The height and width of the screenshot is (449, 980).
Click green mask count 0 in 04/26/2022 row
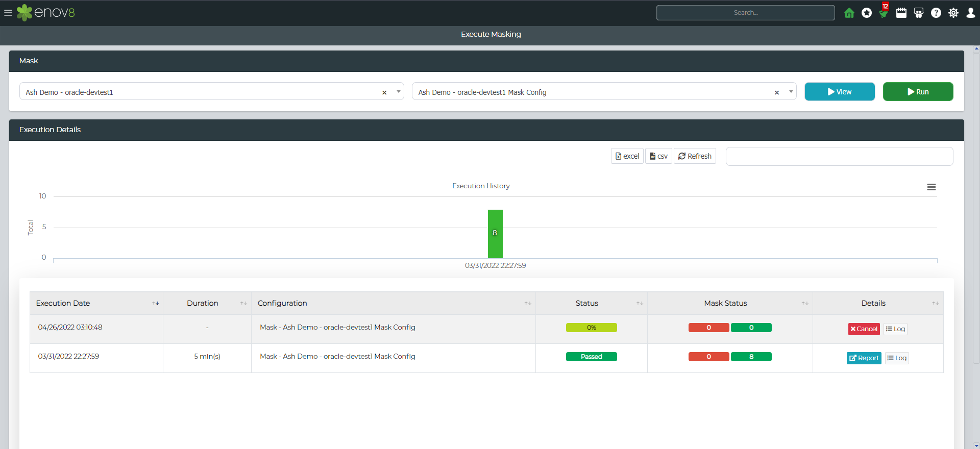pos(751,328)
